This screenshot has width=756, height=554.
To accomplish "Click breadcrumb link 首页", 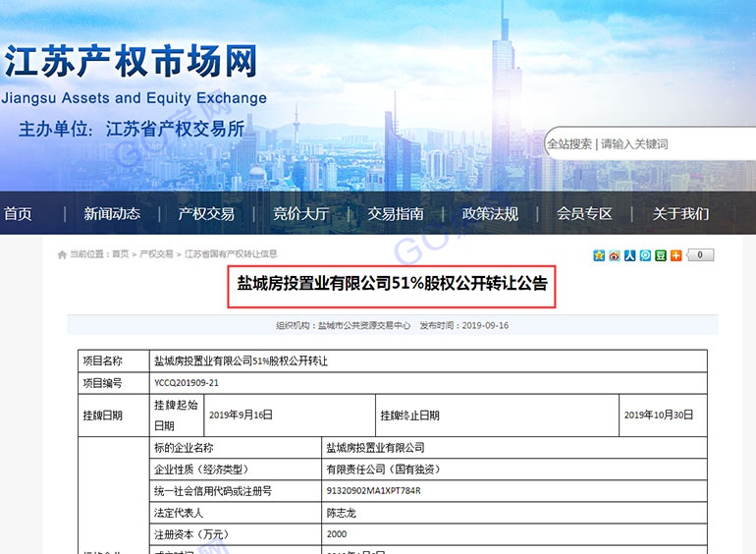I will [121, 254].
